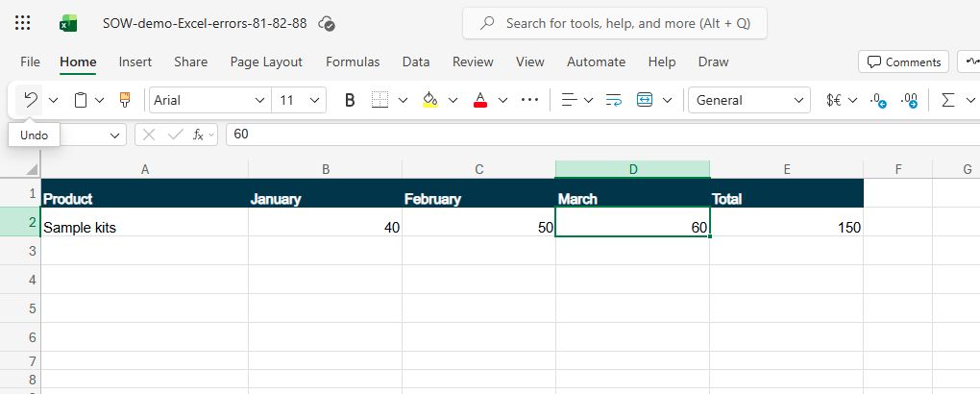Switch to the Data tab
980x394 pixels.
click(x=416, y=62)
